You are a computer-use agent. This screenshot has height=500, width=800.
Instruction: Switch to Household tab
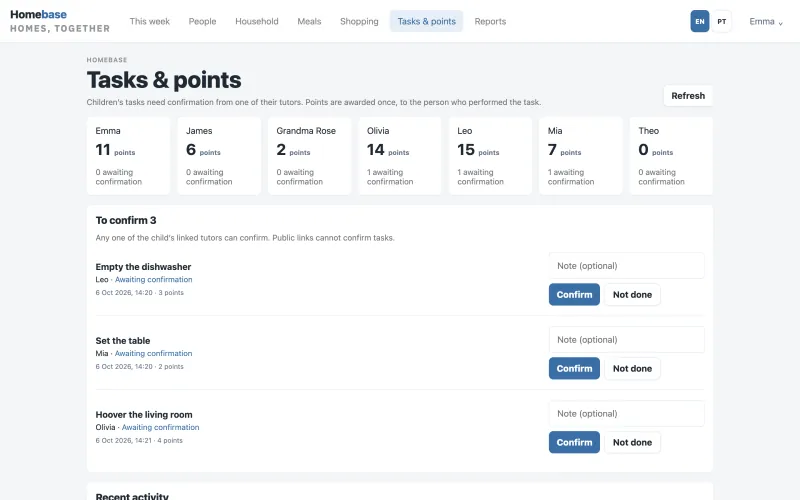[257, 21]
